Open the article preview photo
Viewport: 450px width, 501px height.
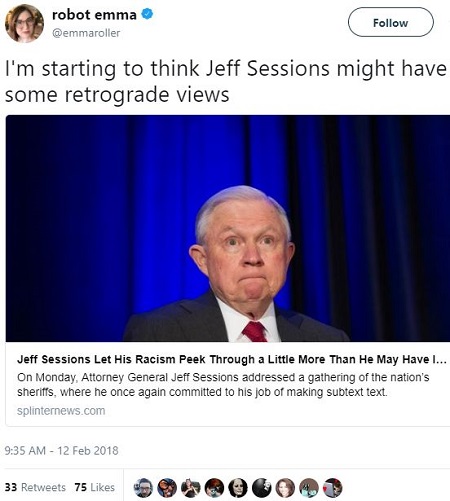pyautogui.click(x=228, y=228)
